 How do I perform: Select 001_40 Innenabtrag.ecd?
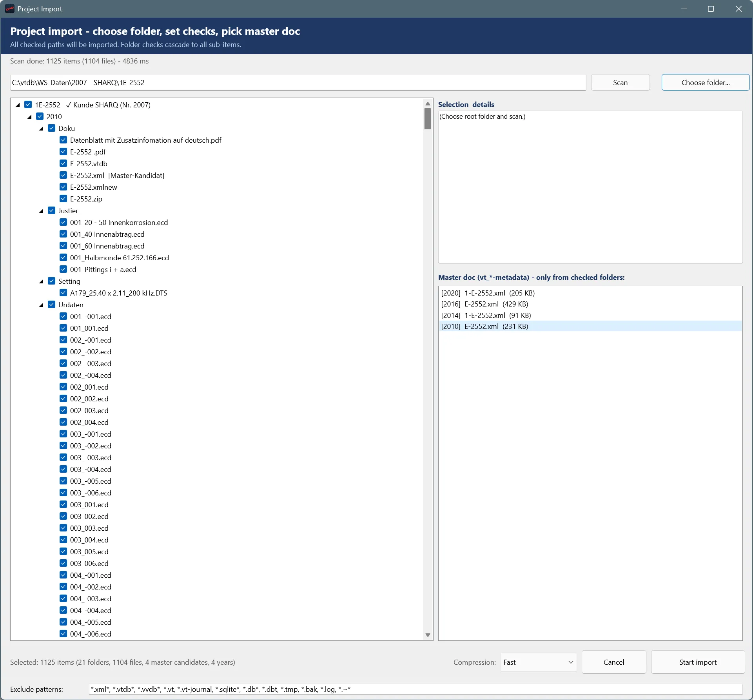(x=107, y=234)
